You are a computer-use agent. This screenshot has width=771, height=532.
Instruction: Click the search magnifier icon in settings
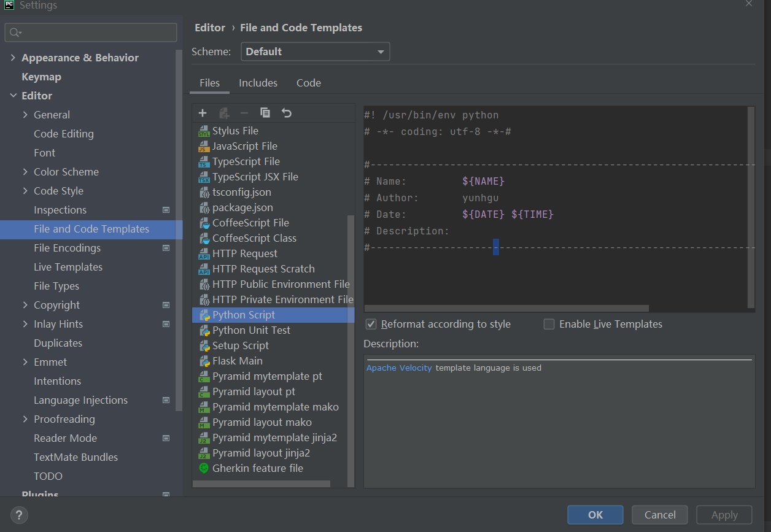(15, 33)
